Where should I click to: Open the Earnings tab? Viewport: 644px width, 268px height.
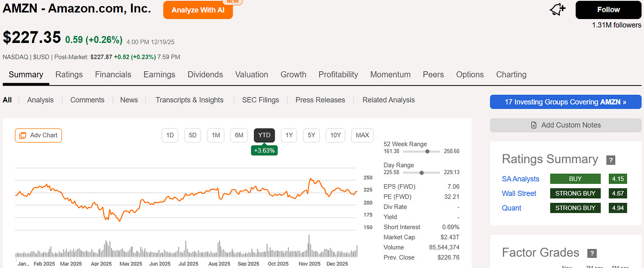159,74
